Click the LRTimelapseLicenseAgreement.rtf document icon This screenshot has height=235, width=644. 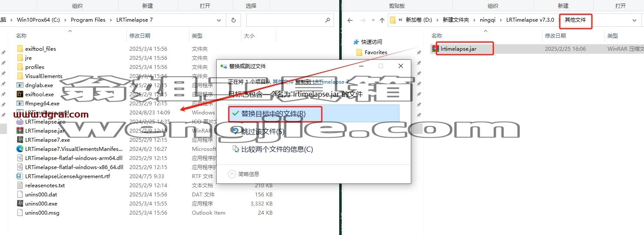coord(20,176)
